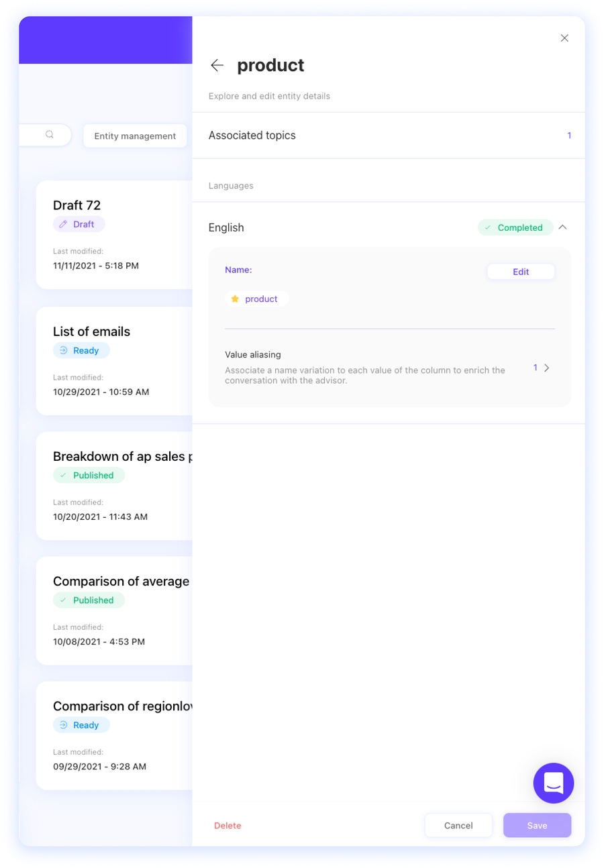Click the star icon on product tag

coord(235,299)
